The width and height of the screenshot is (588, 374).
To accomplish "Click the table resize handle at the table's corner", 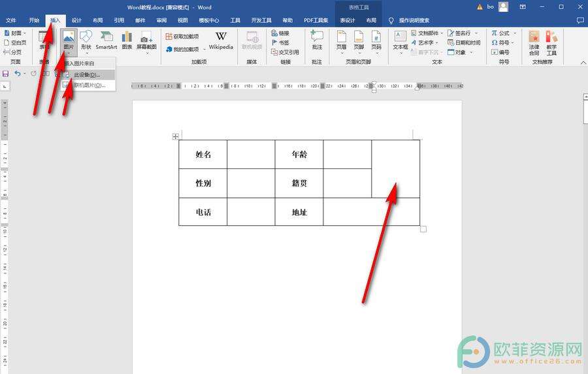I will click(423, 229).
